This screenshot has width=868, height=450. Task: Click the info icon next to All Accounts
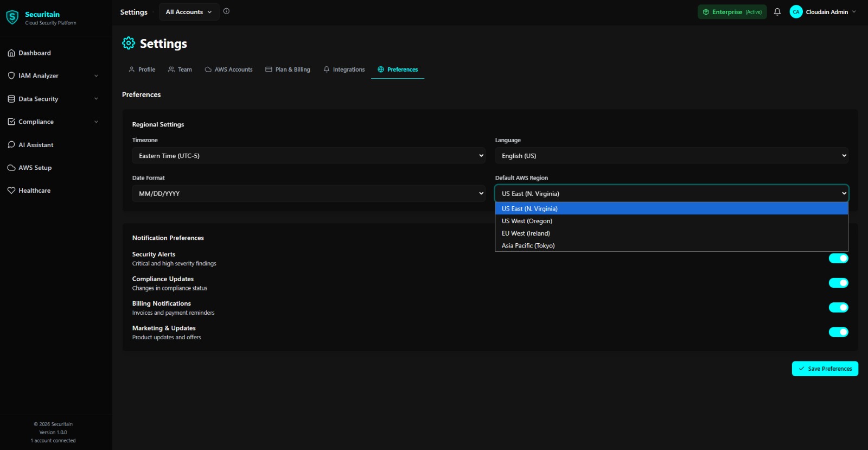(x=226, y=11)
